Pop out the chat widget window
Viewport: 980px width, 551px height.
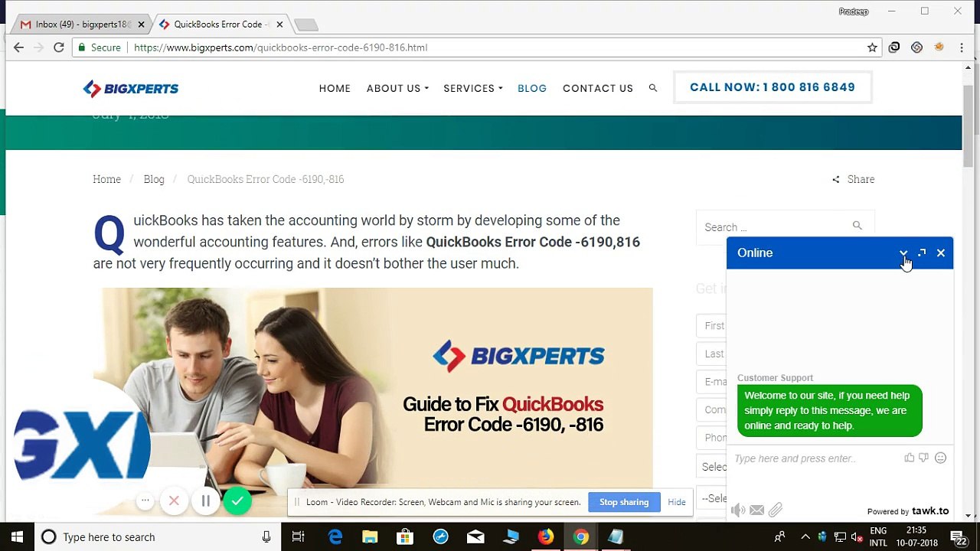click(922, 253)
